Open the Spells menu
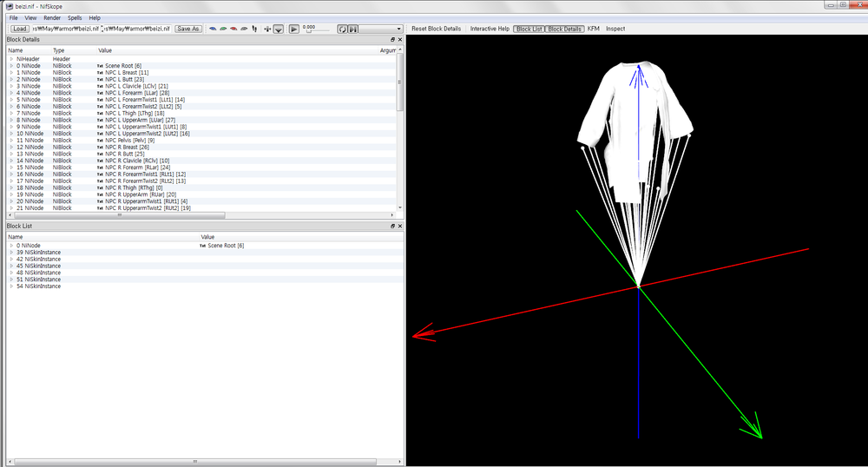The width and height of the screenshot is (868, 467). pos(75,17)
